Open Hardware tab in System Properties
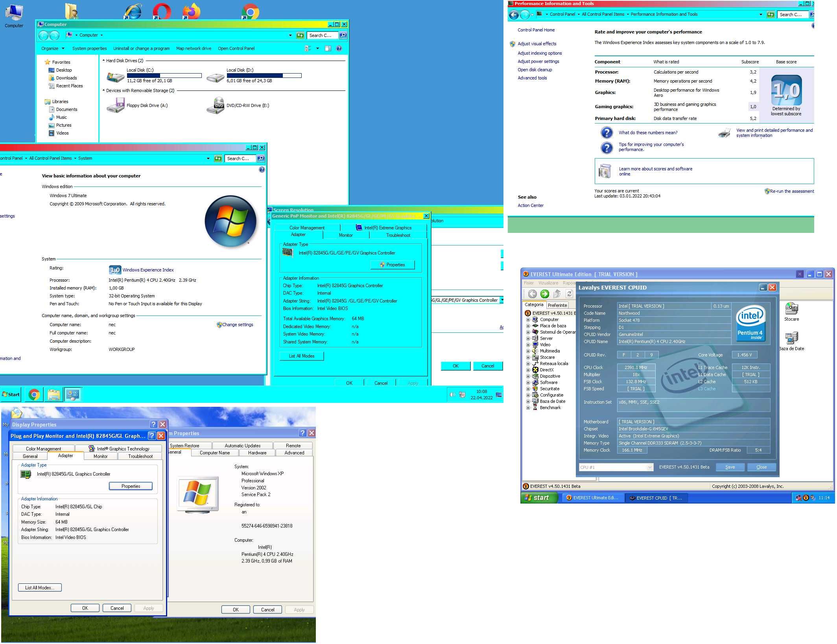Viewport: 837px width, 644px height. 257,453
